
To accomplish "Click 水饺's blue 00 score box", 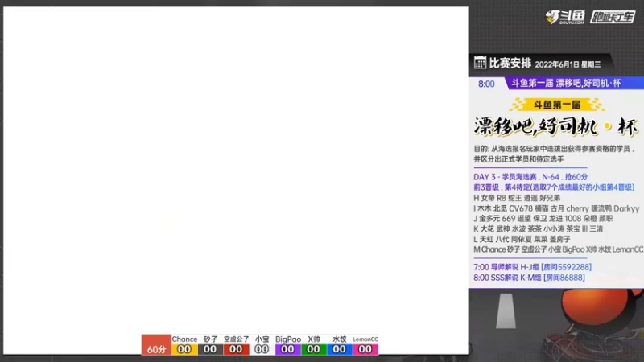I will 340,349.
